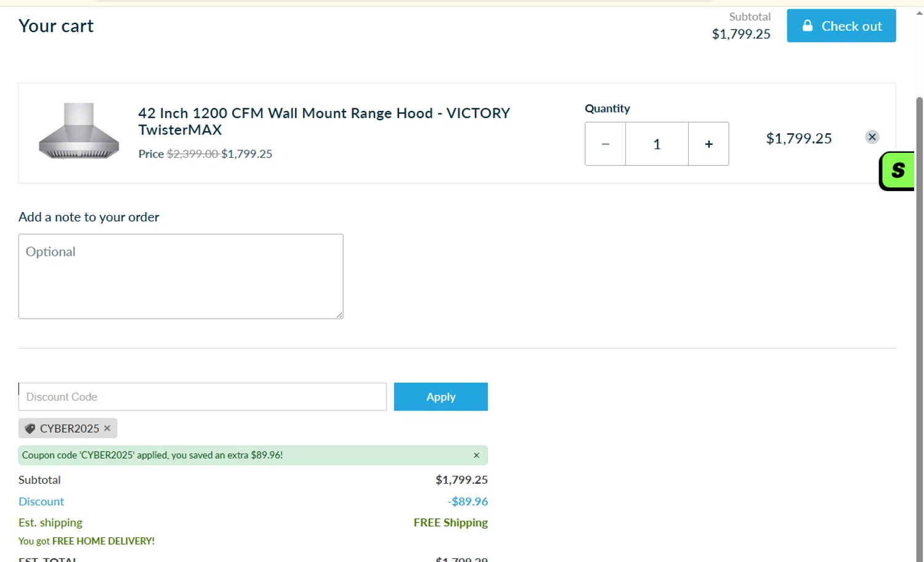Click the lock icon on Check out
This screenshot has height=562, width=924.
[807, 25]
